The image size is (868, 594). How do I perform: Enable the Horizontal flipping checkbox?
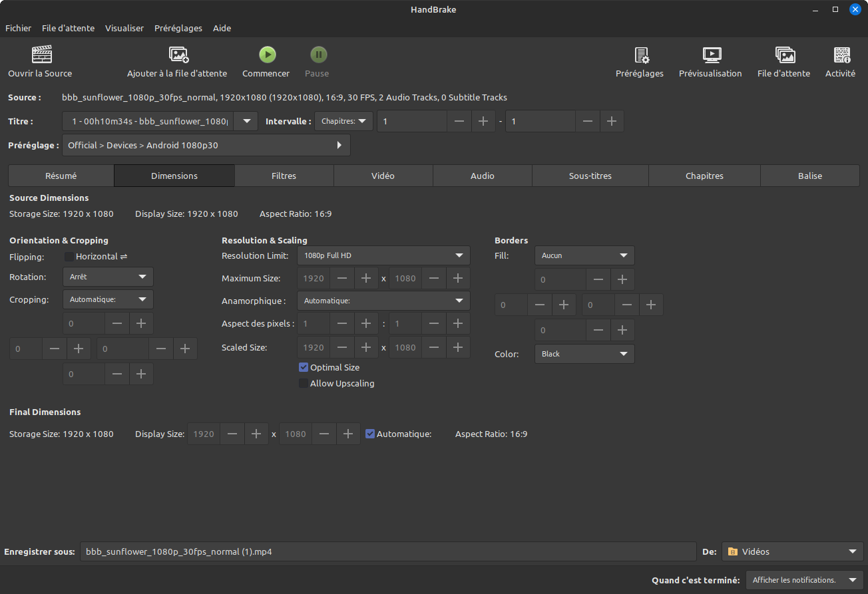click(x=69, y=257)
